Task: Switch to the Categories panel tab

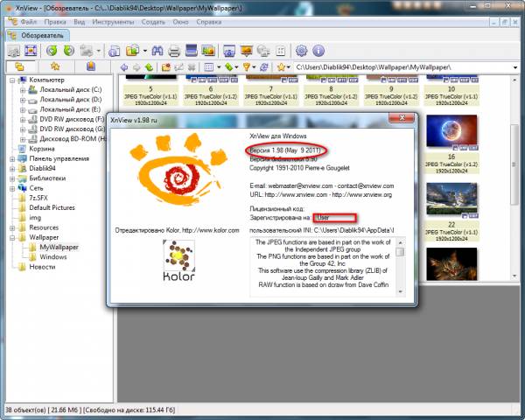Action: point(91,67)
